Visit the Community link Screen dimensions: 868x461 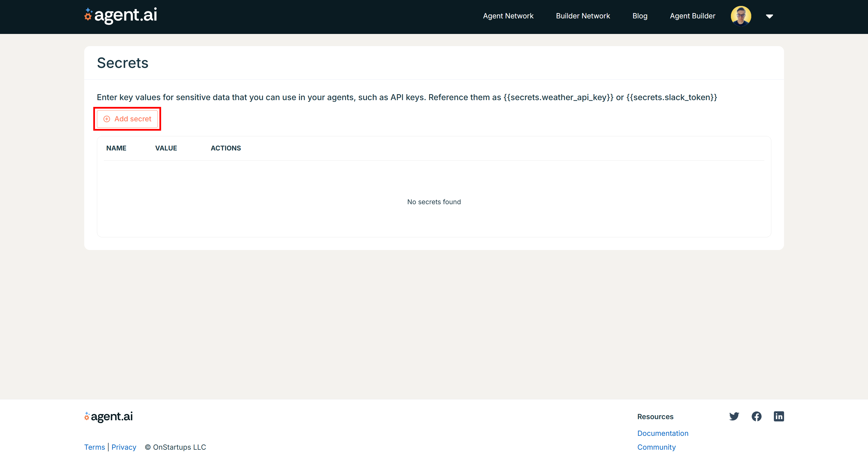(x=656, y=447)
